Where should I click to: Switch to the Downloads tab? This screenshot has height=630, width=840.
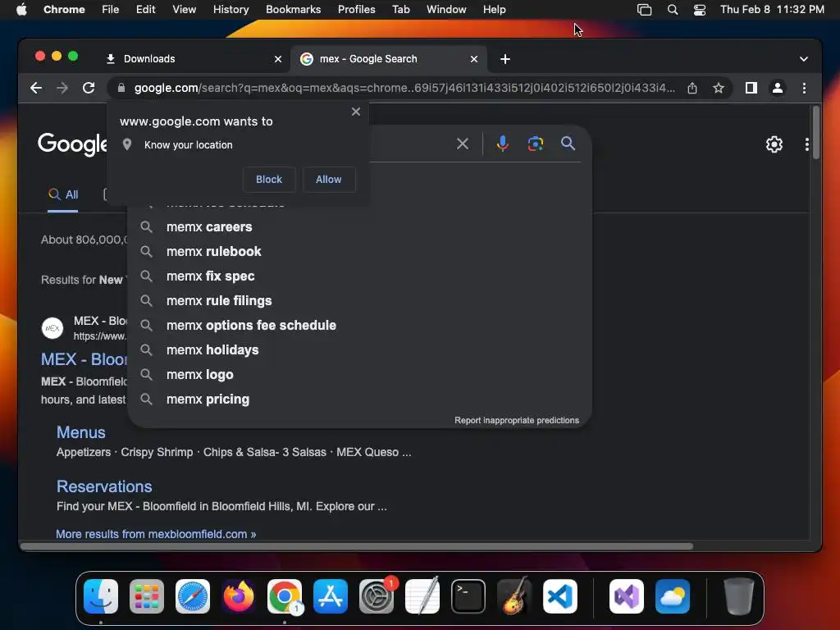click(193, 59)
